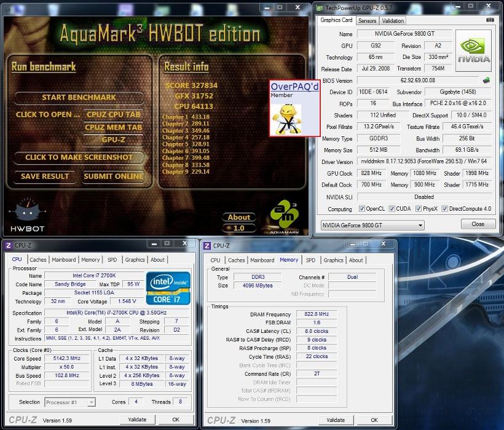Click CLICK TO MAKE SCREENSHOT button
The image size is (504, 430).
79,157
